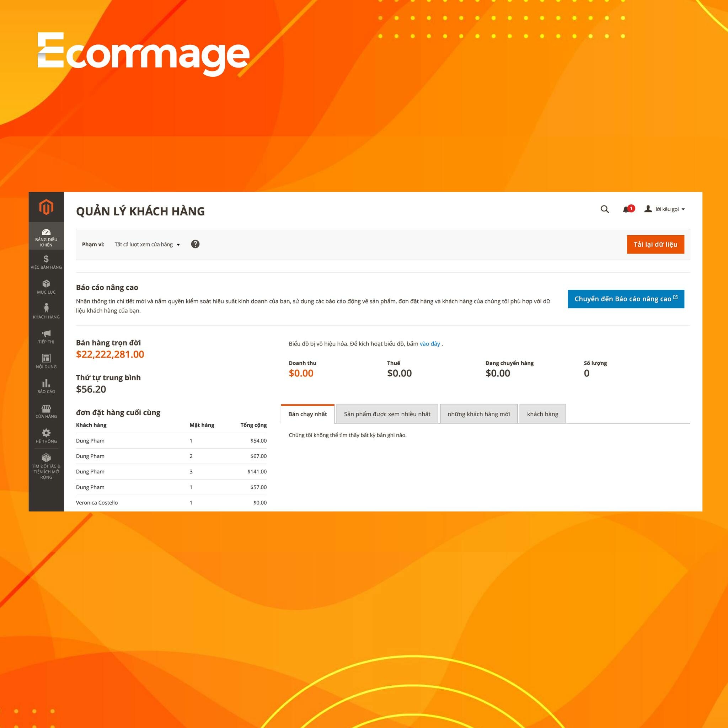Click the vào đây chart activation link
Viewport: 728px width, 728px height.
point(430,343)
